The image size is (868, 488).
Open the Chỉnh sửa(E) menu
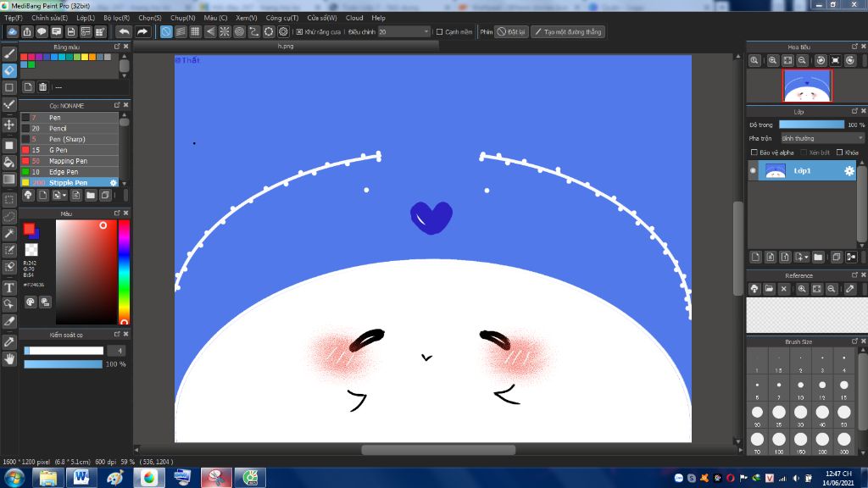pos(49,18)
